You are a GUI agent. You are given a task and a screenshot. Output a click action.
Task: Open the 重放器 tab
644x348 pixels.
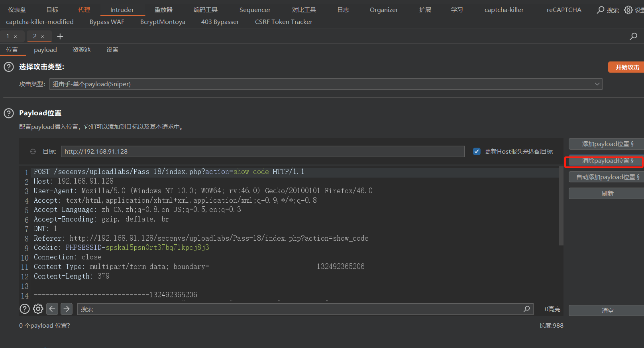point(164,10)
